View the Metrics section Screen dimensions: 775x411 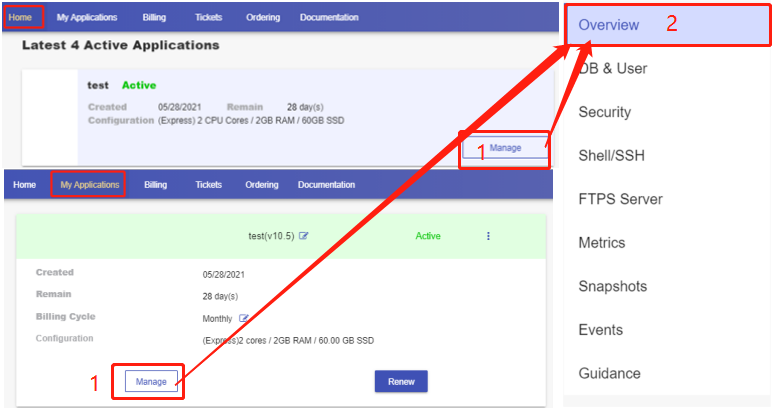coord(601,243)
